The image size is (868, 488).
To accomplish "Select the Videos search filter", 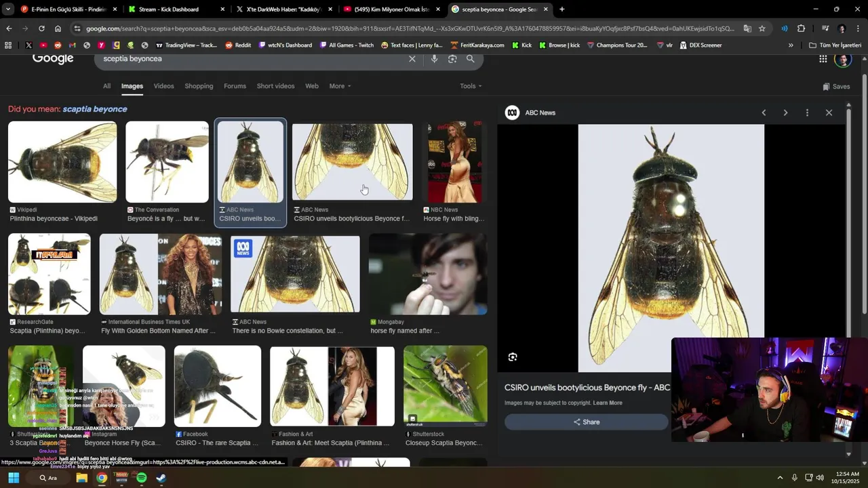I will 163,86.
